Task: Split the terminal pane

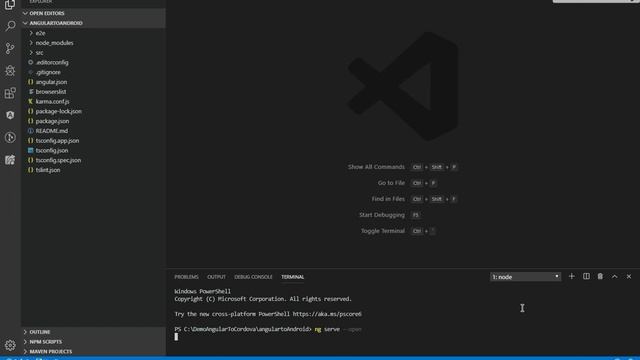Action: click(x=586, y=277)
